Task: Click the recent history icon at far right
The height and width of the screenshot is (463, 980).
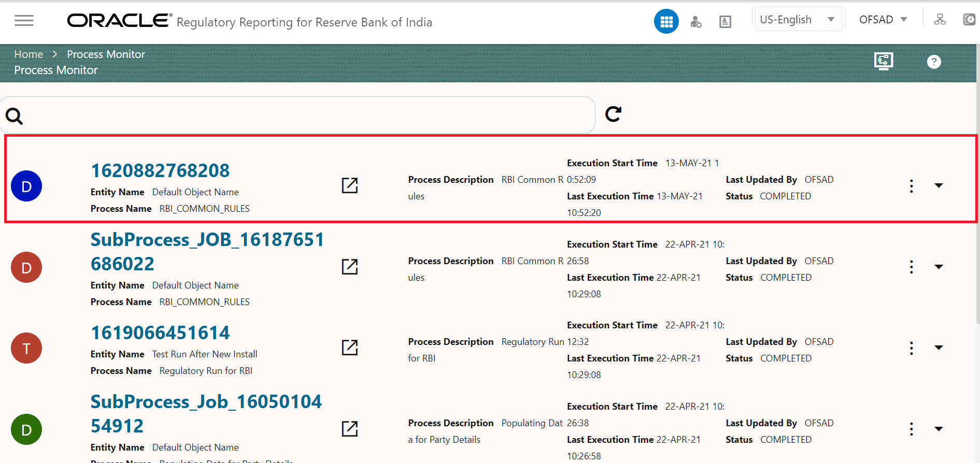Action: (969, 20)
